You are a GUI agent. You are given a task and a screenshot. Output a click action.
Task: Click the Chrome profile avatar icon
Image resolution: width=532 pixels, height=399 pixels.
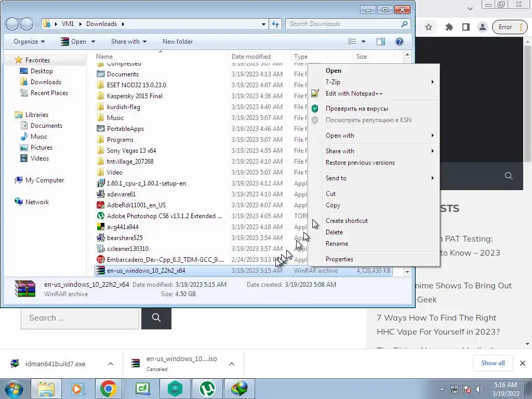[x=482, y=27]
